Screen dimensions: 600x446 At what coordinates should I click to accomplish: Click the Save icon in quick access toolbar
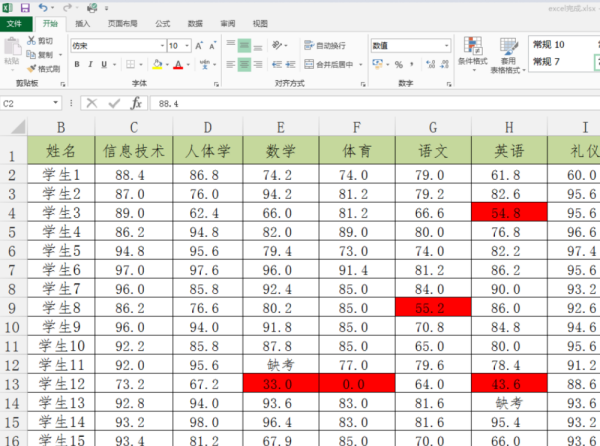[x=26, y=7]
